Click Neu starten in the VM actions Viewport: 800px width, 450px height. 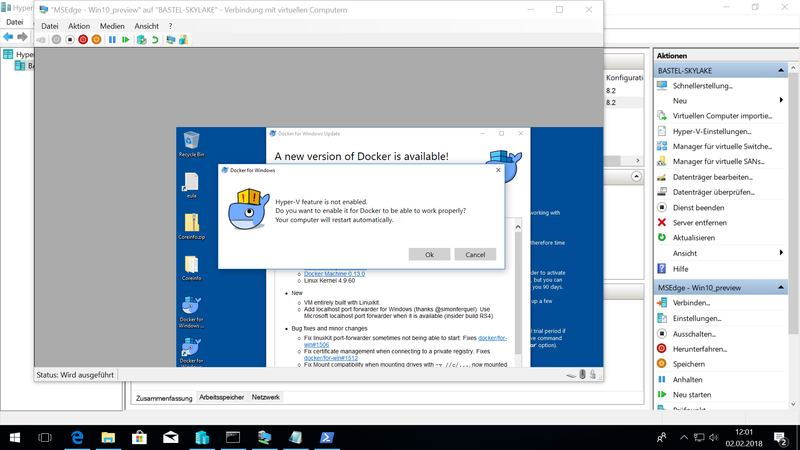point(692,395)
